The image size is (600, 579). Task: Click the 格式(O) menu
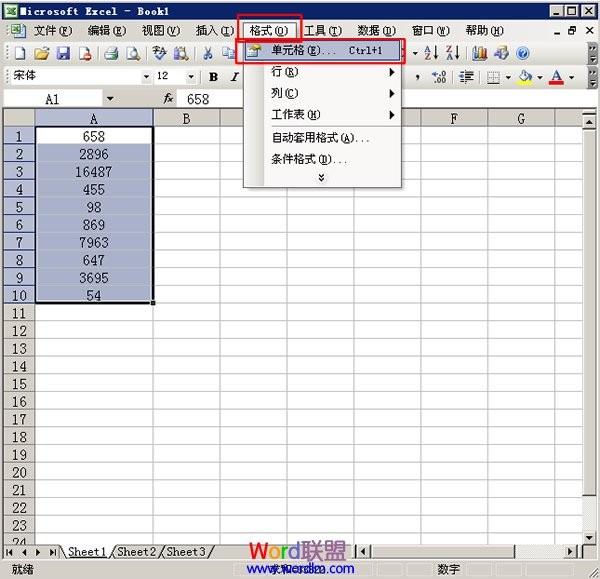(269, 31)
